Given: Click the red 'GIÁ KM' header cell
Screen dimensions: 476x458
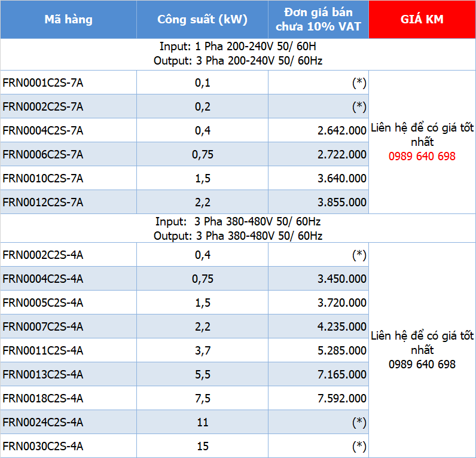Looking at the screenshot, I should (422, 20).
